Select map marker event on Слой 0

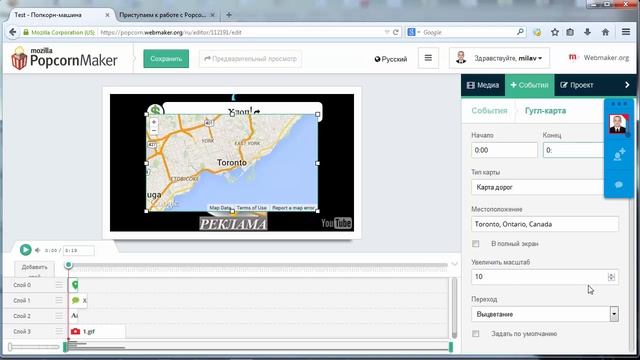[x=74, y=284]
